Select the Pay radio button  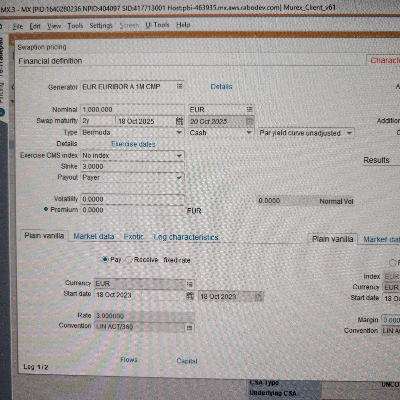[x=105, y=259]
